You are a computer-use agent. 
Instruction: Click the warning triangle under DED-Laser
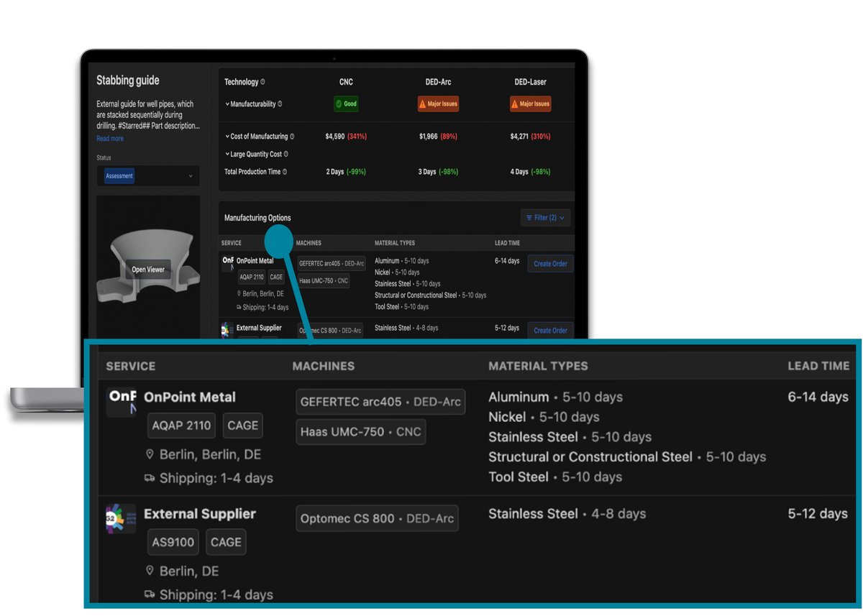(515, 104)
